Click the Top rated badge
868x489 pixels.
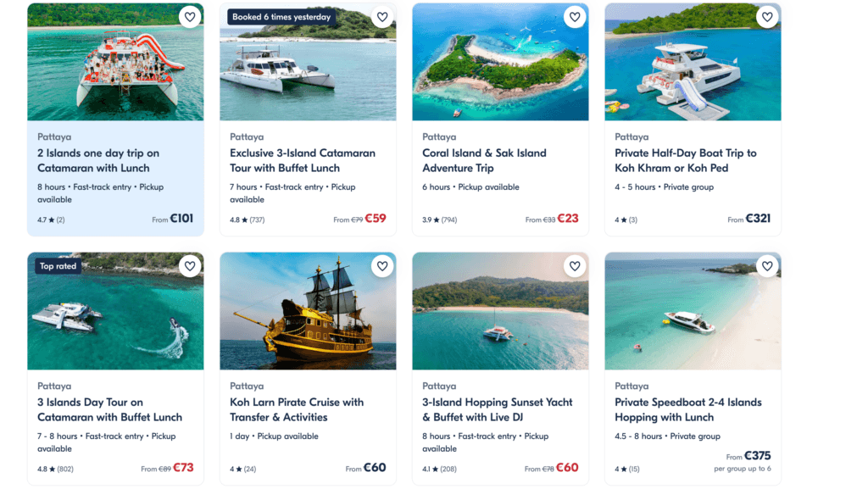(58, 266)
